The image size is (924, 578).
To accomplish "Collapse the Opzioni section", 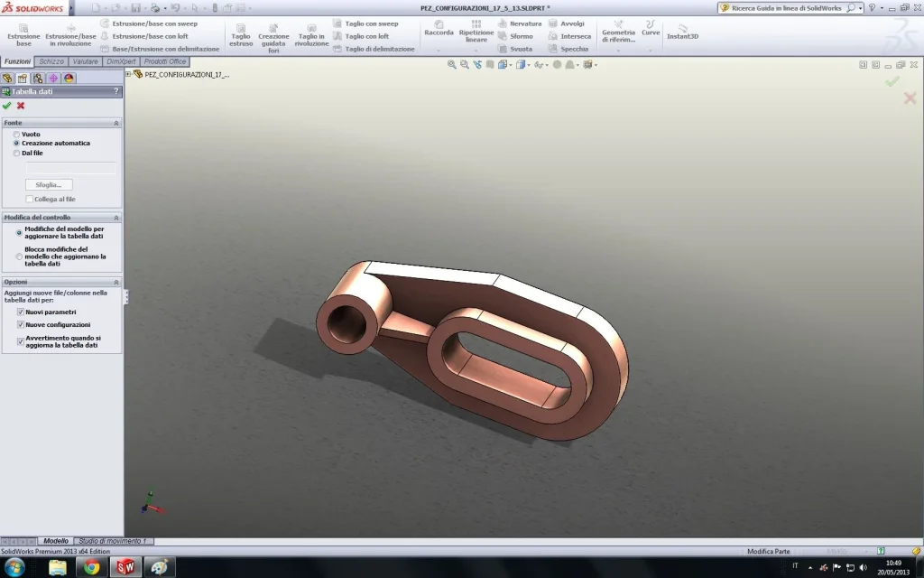I will tap(115, 282).
